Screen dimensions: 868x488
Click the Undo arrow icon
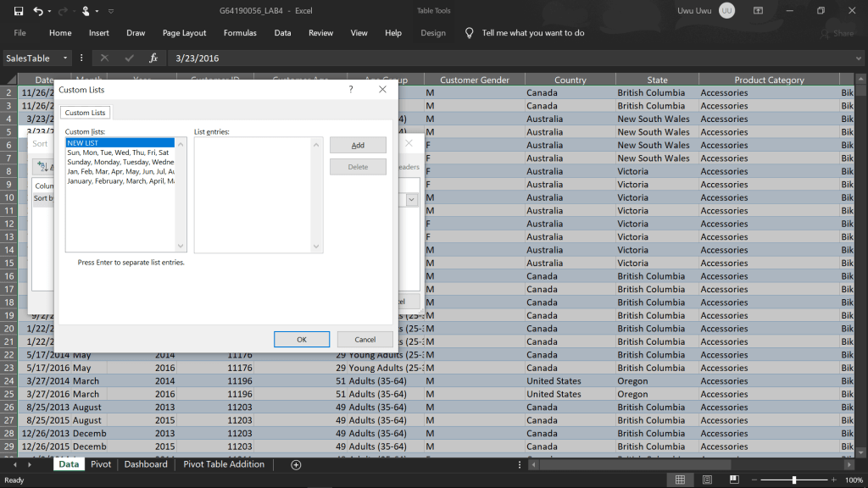38,11
